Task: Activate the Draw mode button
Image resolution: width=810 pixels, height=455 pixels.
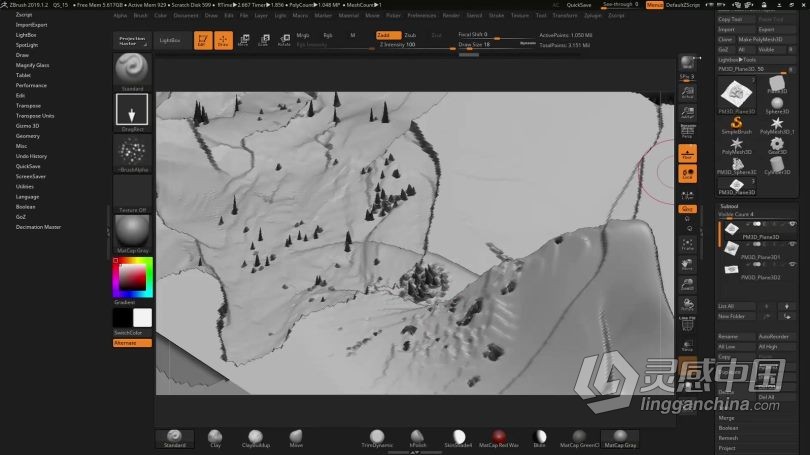Action: click(223, 40)
